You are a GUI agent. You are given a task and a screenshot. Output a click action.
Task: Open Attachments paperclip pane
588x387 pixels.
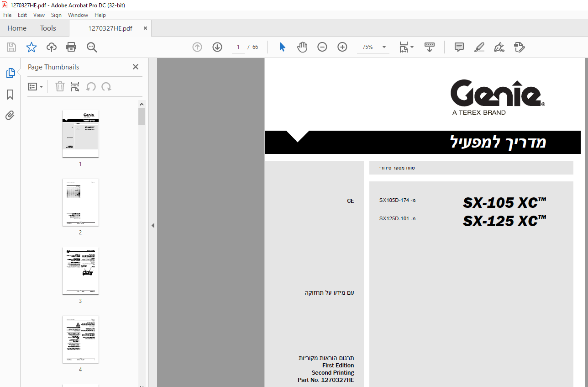pyautogui.click(x=10, y=115)
